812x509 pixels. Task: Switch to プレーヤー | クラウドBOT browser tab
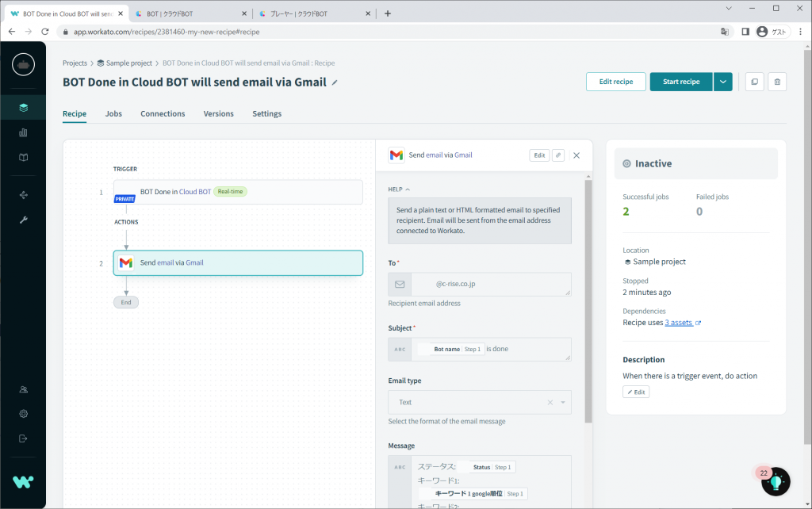tap(314, 14)
